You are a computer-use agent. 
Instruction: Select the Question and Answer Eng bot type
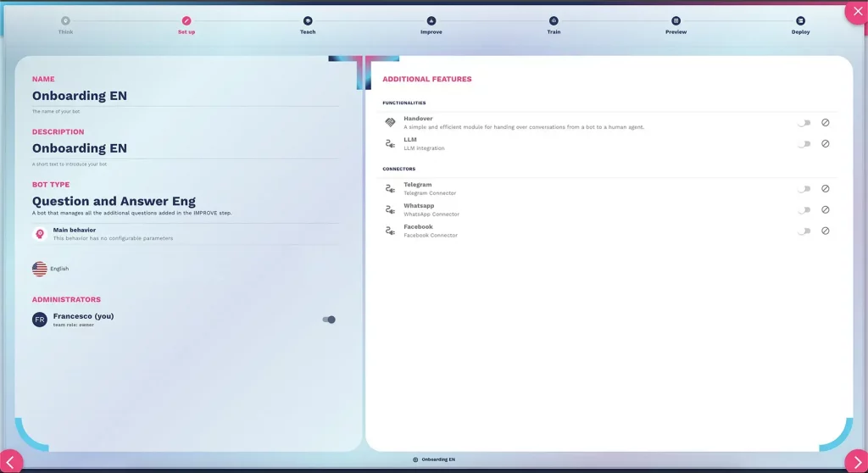tap(114, 201)
